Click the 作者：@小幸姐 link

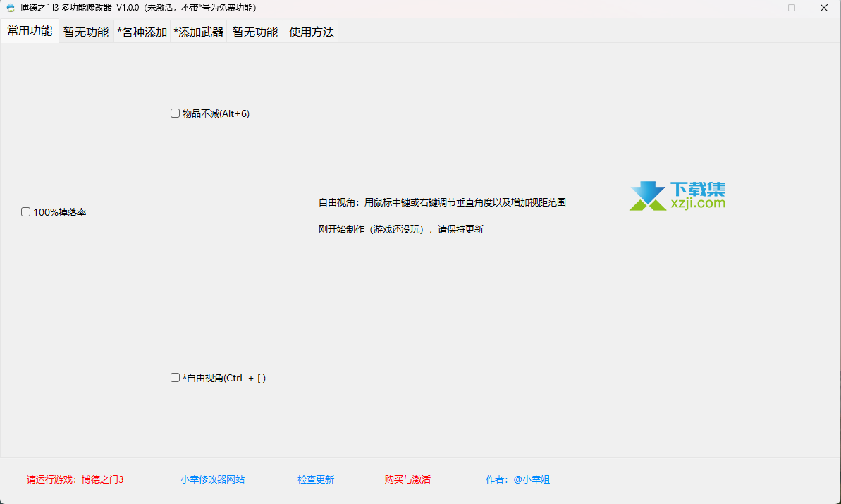[x=517, y=480]
